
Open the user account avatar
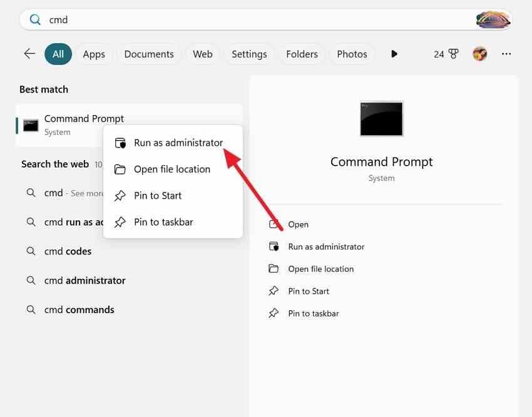coord(480,54)
